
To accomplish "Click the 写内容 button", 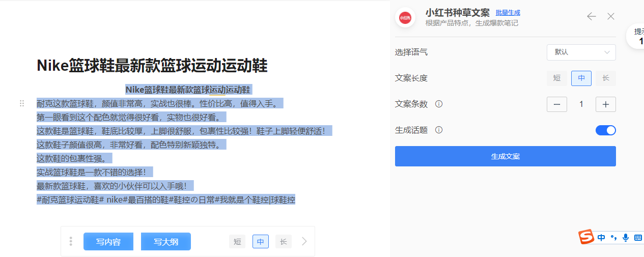I will [108, 242].
